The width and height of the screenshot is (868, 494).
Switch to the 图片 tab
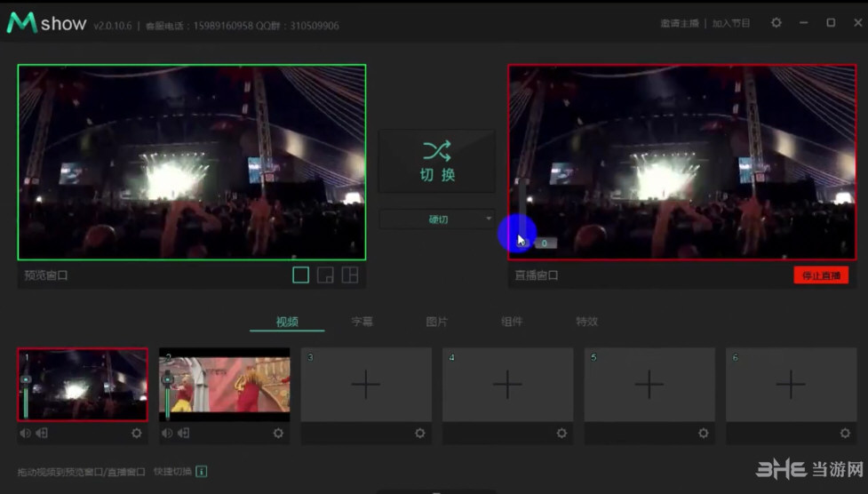tap(436, 322)
